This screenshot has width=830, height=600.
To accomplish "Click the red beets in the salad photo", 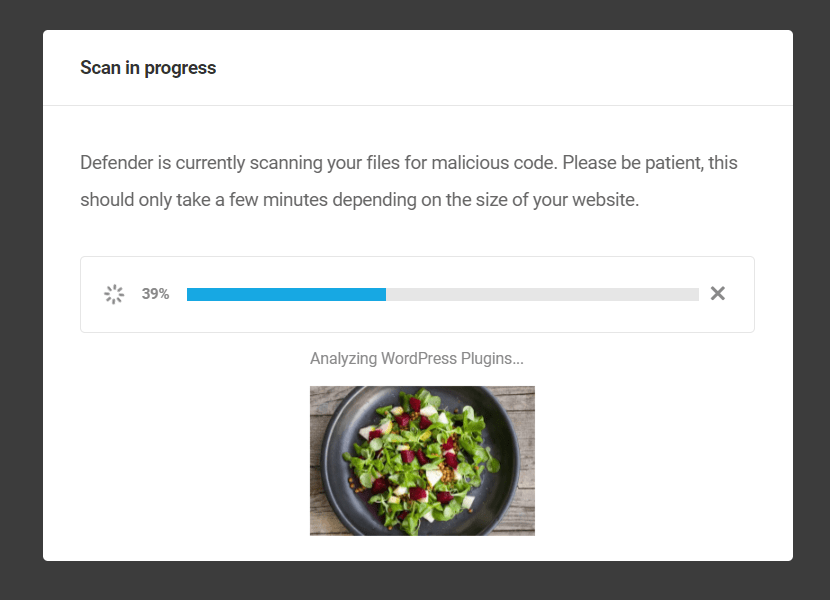I will (408, 455).
